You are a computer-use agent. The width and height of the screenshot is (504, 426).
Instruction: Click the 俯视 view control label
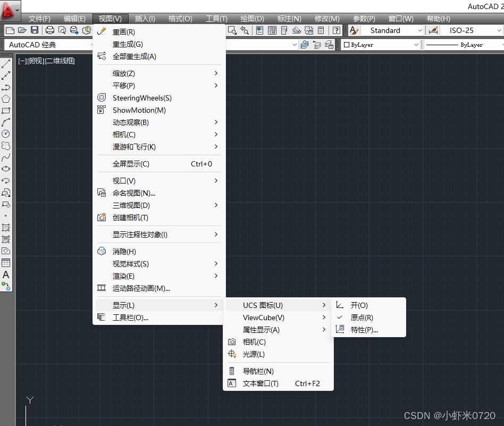coord(36,61)
